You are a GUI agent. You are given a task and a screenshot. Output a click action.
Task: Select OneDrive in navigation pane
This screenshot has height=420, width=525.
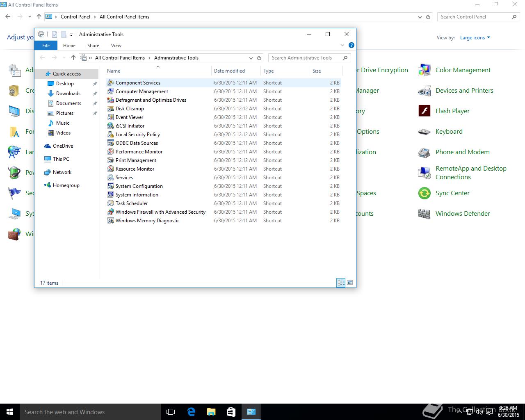click(63, 146)
